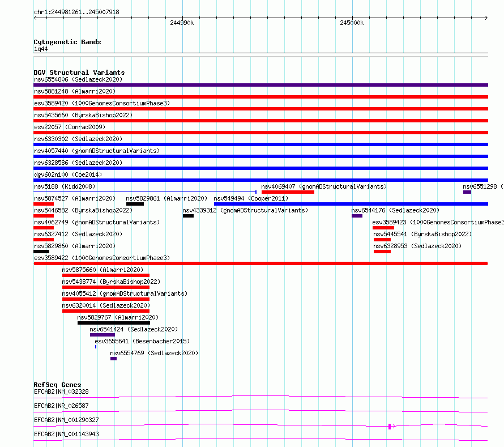Click the nsv6554806 (Sedlazeck2020) variant label
This screenshot has height=447, width=504.
tap(78, 79)
